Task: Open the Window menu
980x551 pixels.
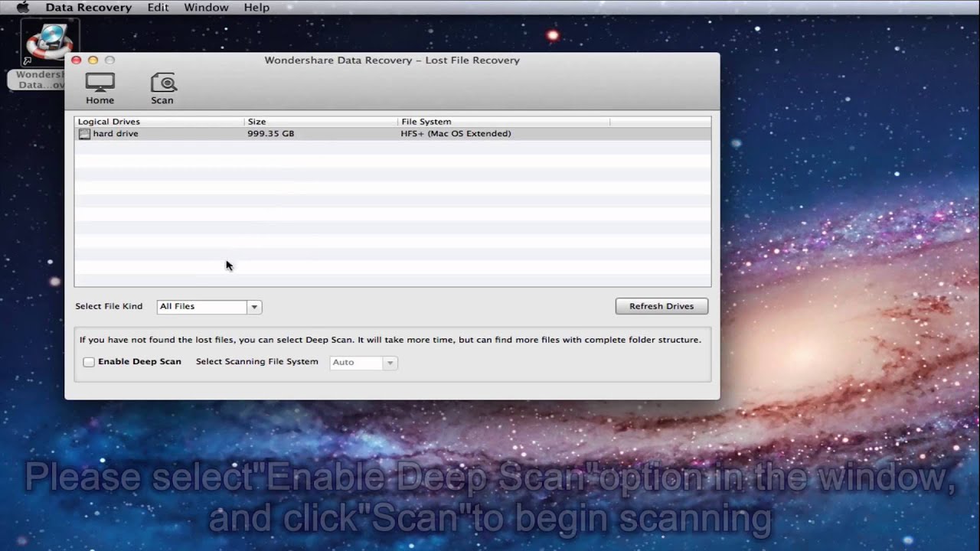Action: click(206, 8)
